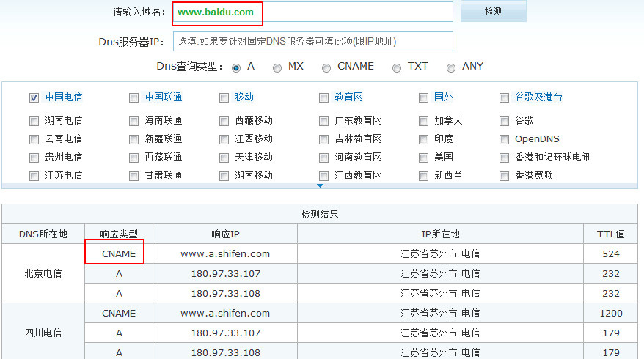Click the TTL value 524
Viewport: 644px width, 359px height.
coord(611,254)
